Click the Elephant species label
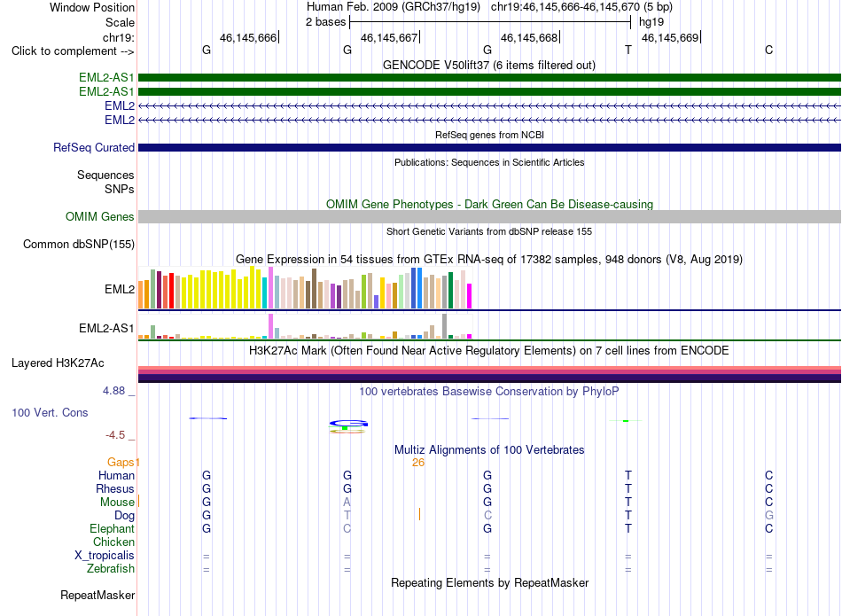The height and width of the screenshot is (616, 842). coord(112,529)
